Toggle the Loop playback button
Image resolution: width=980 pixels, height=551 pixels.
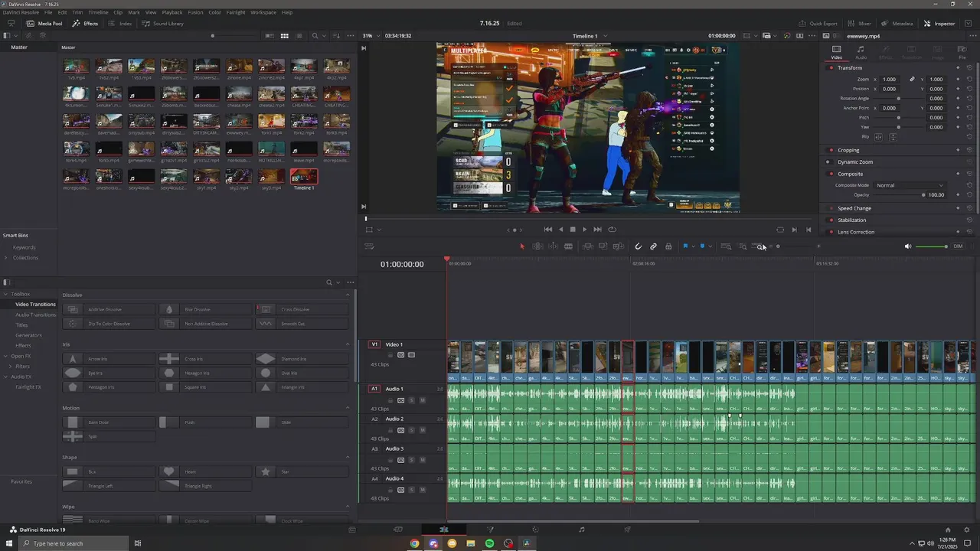612,230
